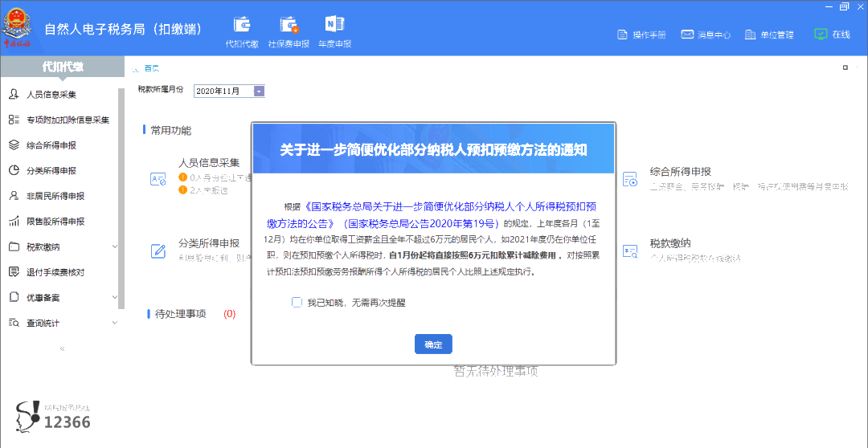The width and height of the screenshot is (868, 448).
Task: Open the 操作手册 manual
Action: [641, 35]
